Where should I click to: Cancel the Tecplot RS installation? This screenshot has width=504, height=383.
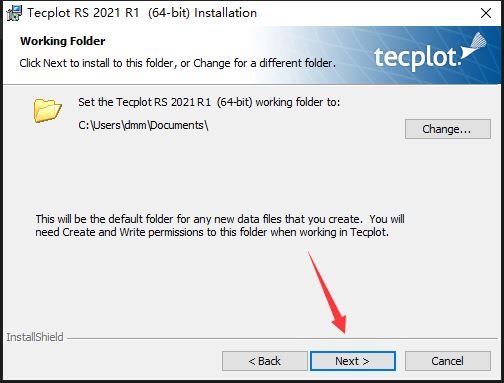click(x=448, y=361)
